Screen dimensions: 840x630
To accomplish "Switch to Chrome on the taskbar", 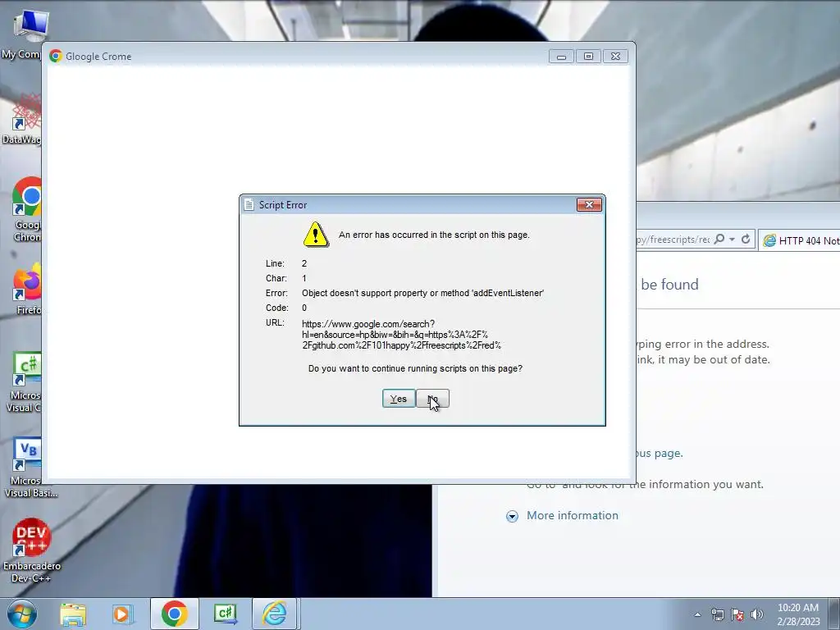I will pyautogui.click(x=174, y=614).
